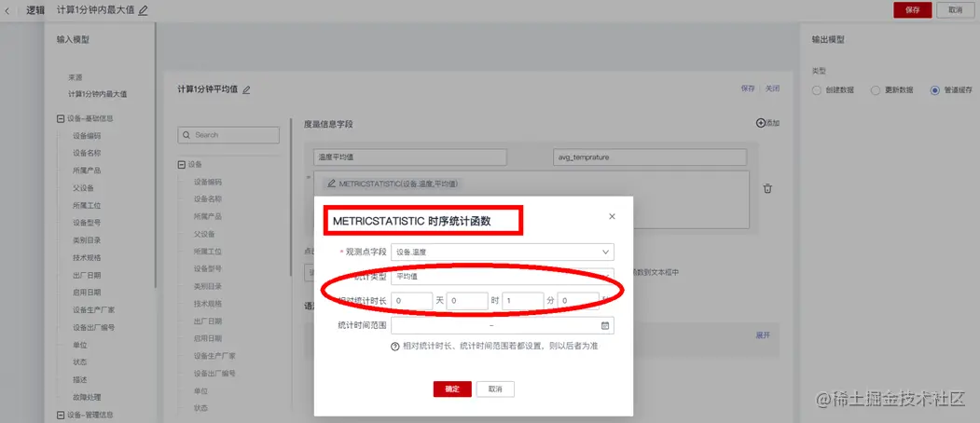Open the calendar for 统计时间范围
Image resolution: width=980 pixels, height=423 pixels.
click(x=604, y=325)
